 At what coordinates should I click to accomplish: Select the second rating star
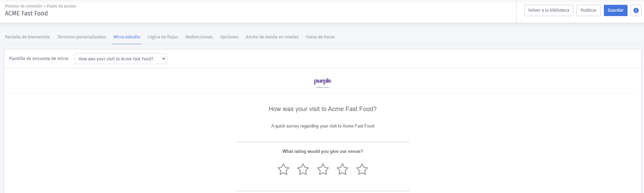[303, 169]
